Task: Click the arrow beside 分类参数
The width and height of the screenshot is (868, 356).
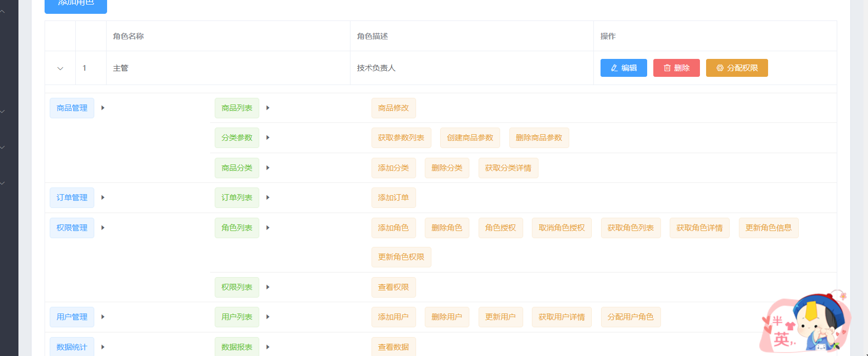Action: [x=268, y=138]
